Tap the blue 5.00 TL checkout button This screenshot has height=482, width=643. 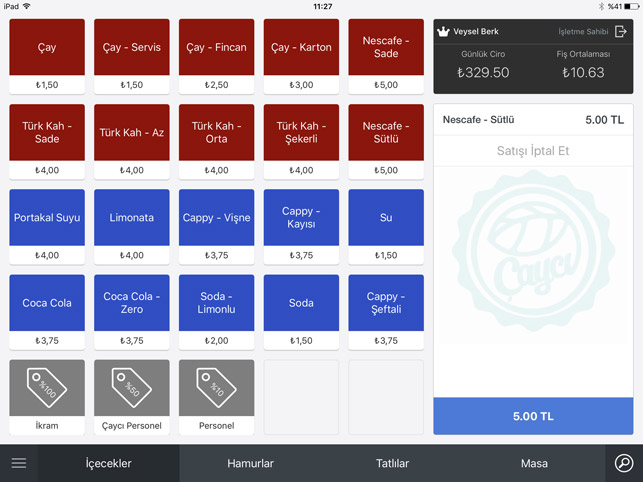(x=533, y=416)
